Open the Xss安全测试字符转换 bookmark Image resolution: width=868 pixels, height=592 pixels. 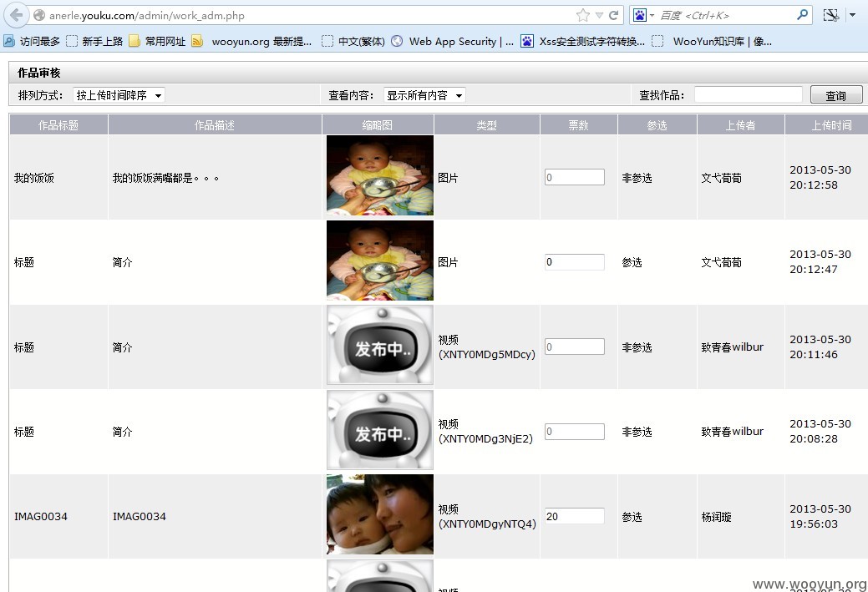[583, 42]
